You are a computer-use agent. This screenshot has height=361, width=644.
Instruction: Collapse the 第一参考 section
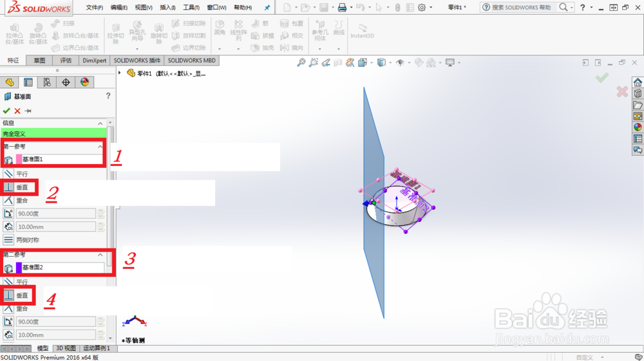(x=100, y=147)
